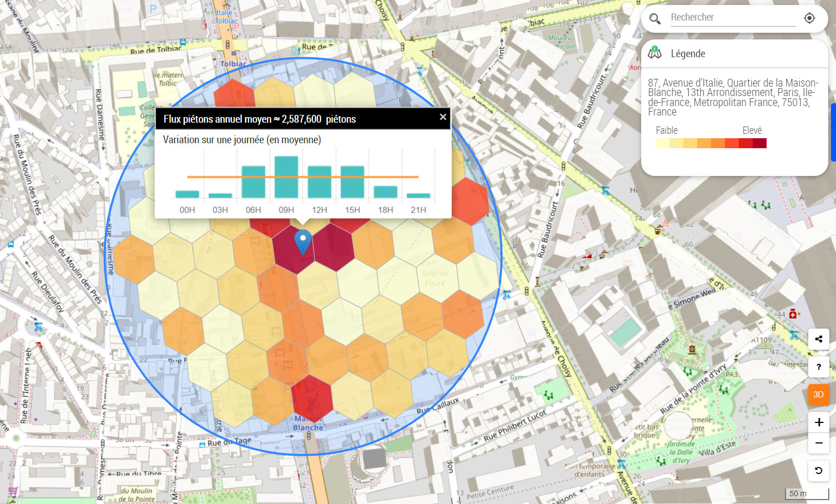836x504 pixels.
Task: Click the darkest red legend swatch
Action: (x=759, y=143)
